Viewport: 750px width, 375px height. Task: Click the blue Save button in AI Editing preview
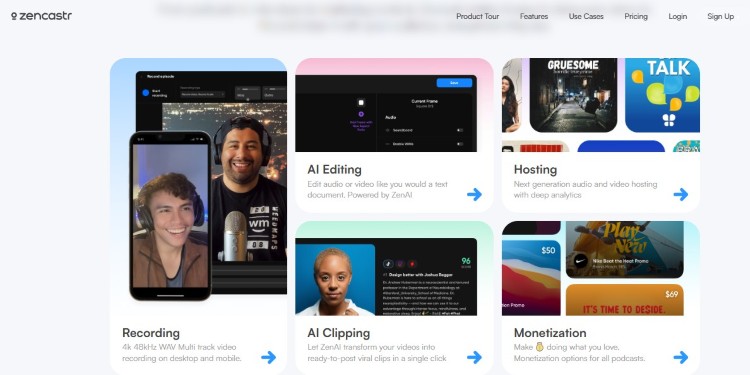(x=454, y=83)
